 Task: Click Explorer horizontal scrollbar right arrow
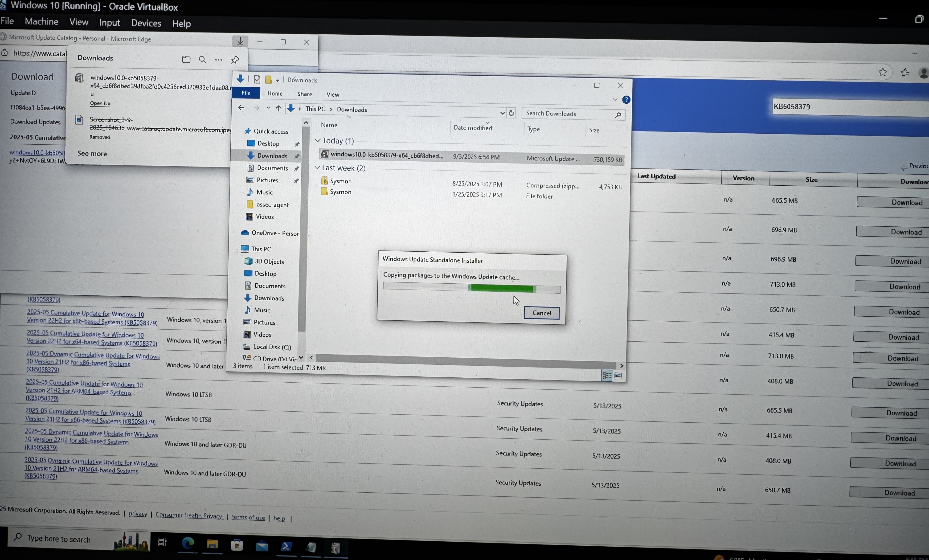(621, 366)
